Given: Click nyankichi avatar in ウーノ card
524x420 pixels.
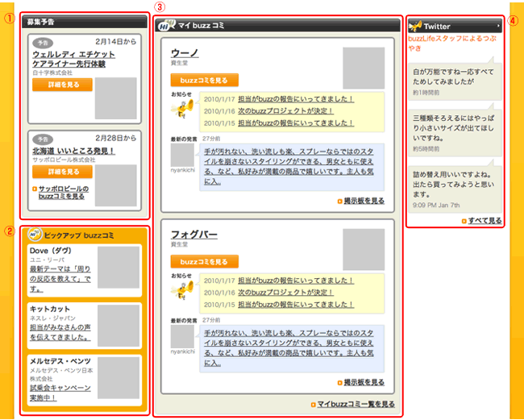Looking at the screenshot, I should (x=182, y=155).
